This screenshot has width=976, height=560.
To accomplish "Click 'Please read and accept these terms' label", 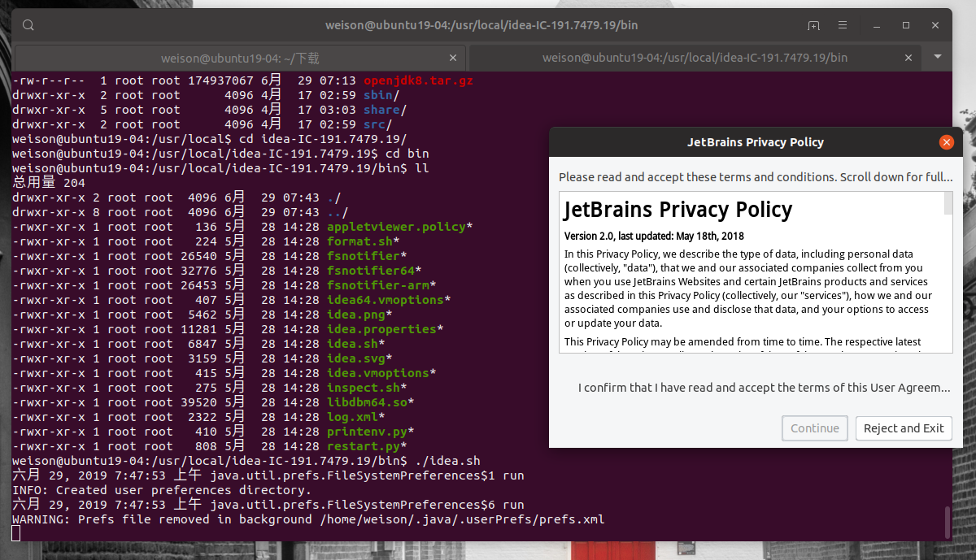I will [756, 177].
